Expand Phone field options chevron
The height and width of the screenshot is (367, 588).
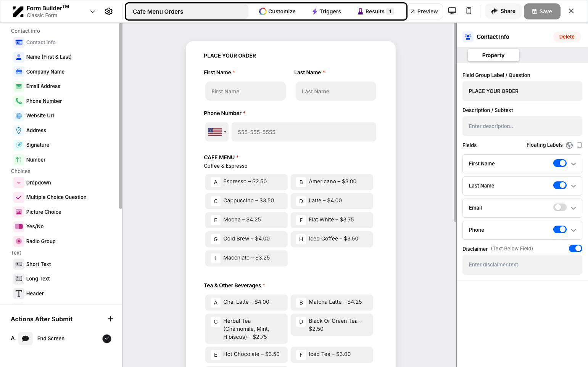click(x=574, y=230)
